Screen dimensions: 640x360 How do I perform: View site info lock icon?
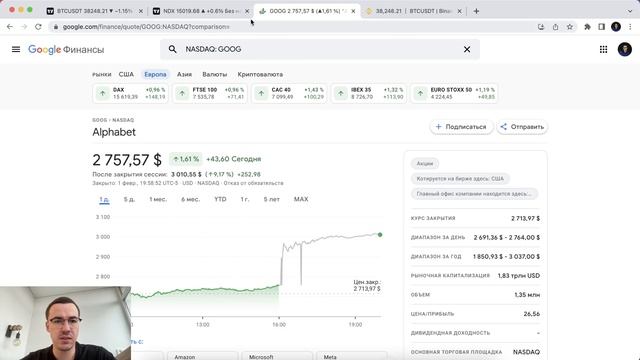click(x=56, y=27)
